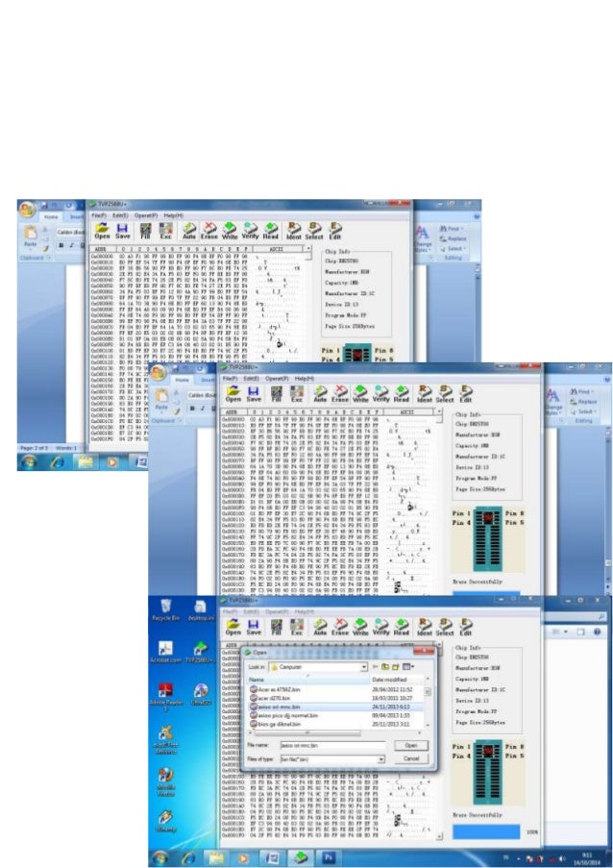Viewport: 613px width, 868px height.
Task: Open Change Styles dropdown in top screenshot's Word
Action: point(422,237)
